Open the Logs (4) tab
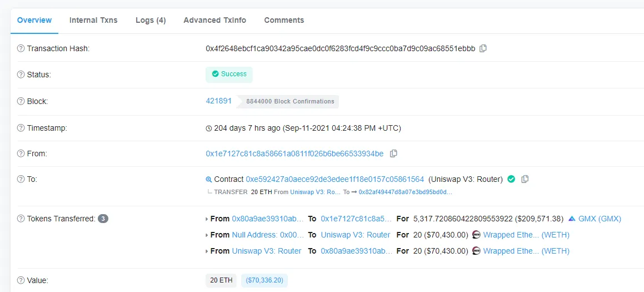 click(x=151, y=20)
